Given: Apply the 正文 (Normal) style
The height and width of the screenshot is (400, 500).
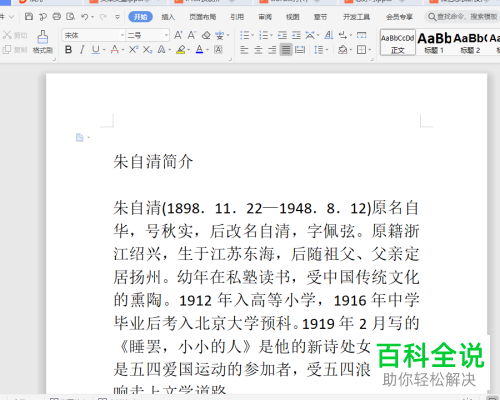Looking at the screenshot, I should click(x=398, y=42).
